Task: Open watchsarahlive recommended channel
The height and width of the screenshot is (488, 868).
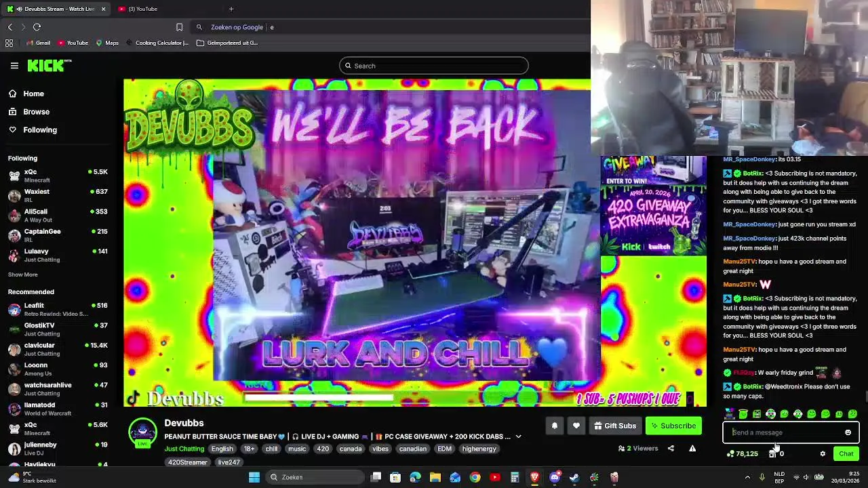Action: pyautogui.click(x=58, y=389)
